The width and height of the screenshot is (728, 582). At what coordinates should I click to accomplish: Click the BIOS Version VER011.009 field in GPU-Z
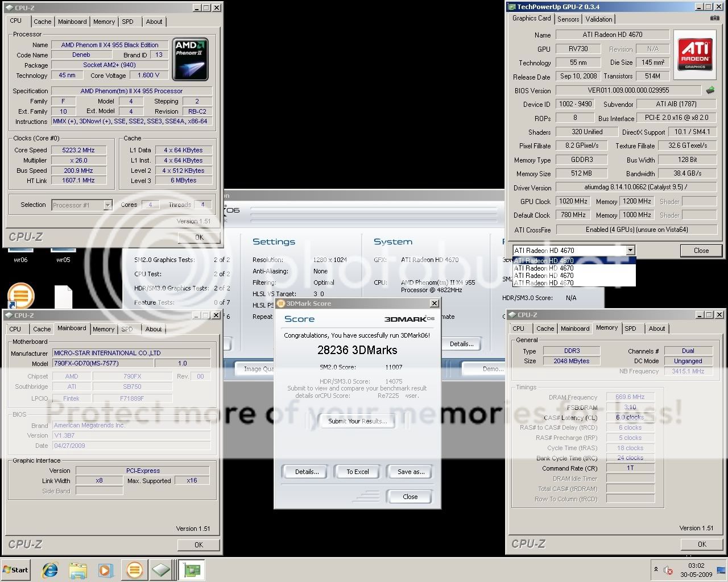(628, 90)
